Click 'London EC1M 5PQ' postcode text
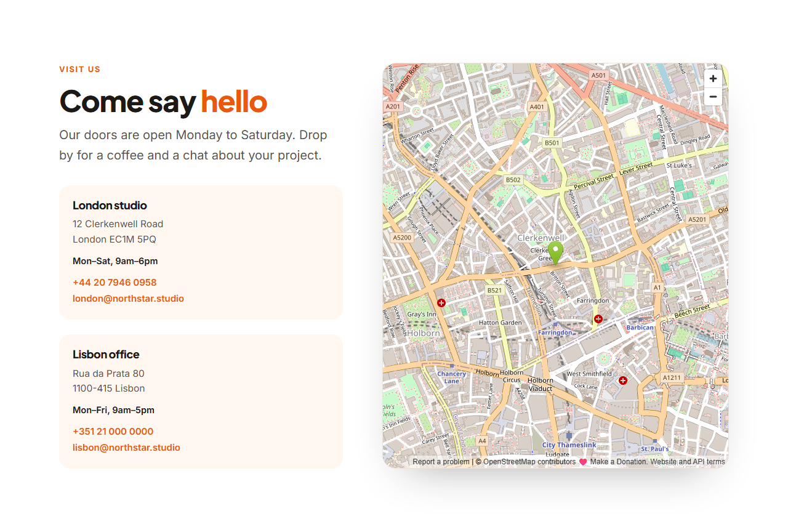The image size is (788, 532). pyautogui.click(x=115, y=240)
